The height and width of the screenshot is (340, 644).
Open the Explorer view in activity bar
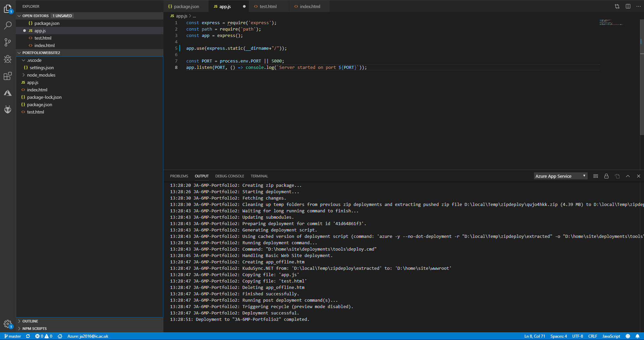click(x=8, y=9)
